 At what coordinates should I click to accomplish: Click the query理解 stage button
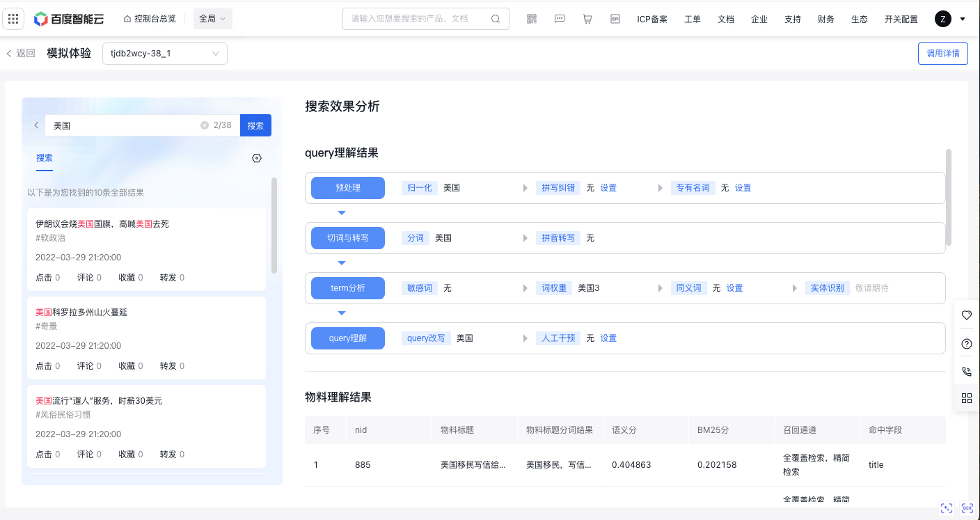(348, 338)
